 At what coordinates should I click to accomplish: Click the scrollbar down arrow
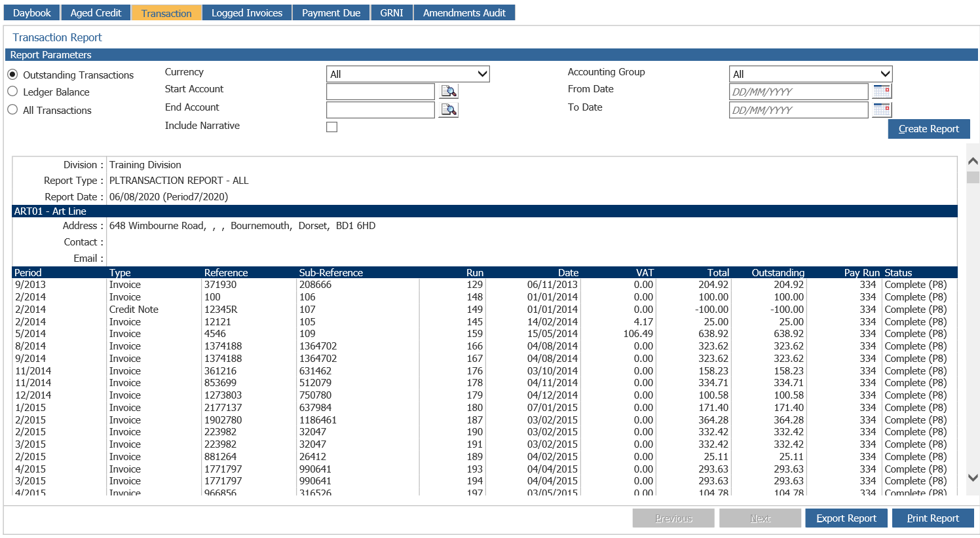point(973,478)
